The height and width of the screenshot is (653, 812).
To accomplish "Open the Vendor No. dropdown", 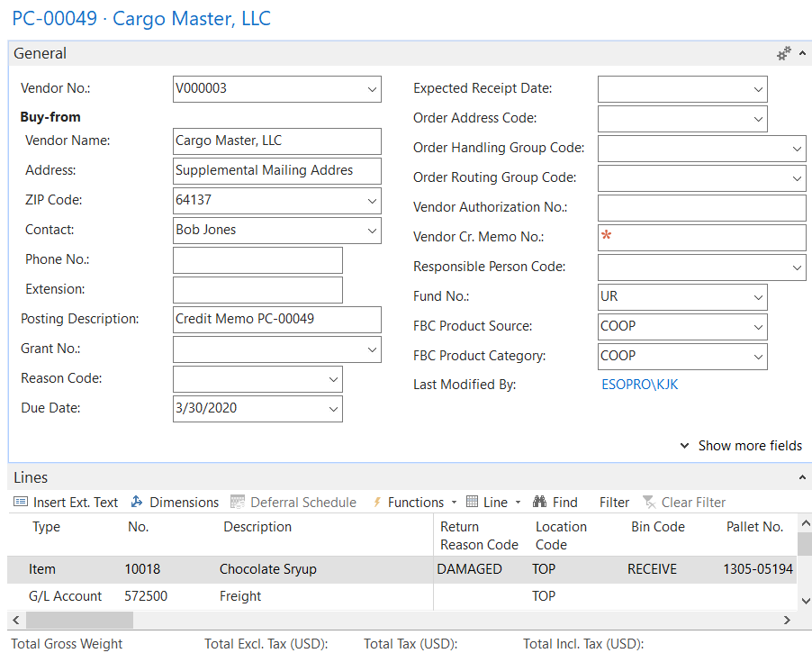I will (373, 89).
